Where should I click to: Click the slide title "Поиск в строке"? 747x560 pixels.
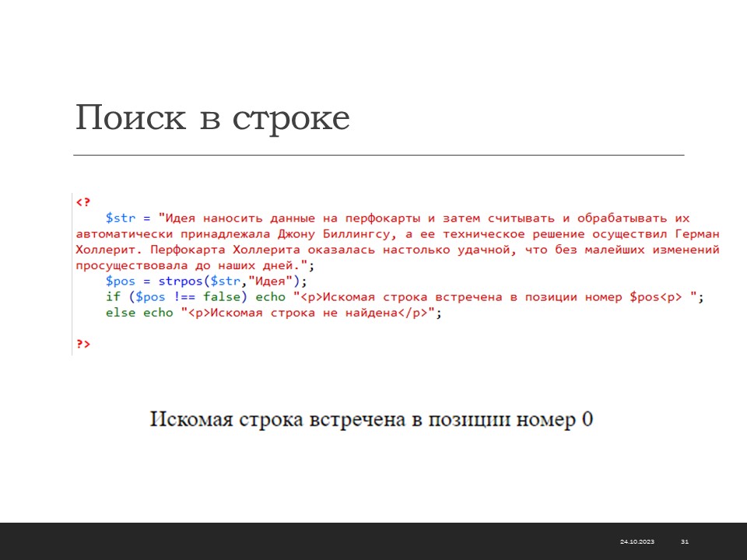(x=212, y=119)
